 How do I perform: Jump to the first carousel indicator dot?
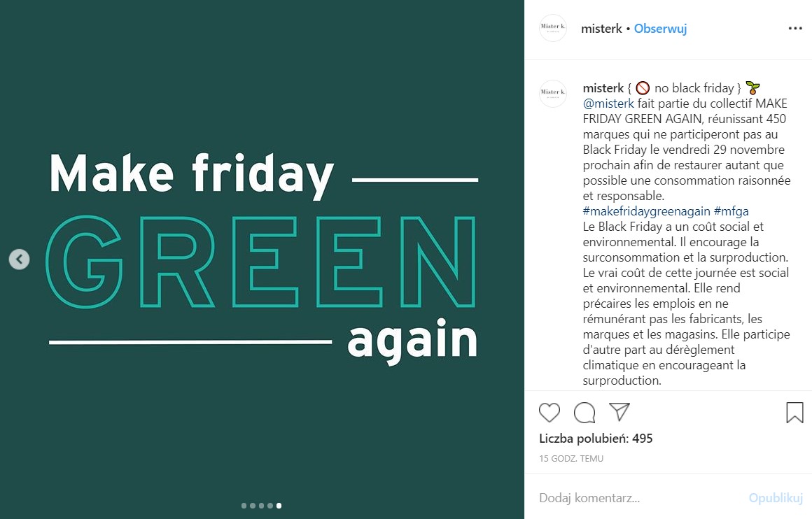[244, 505]
